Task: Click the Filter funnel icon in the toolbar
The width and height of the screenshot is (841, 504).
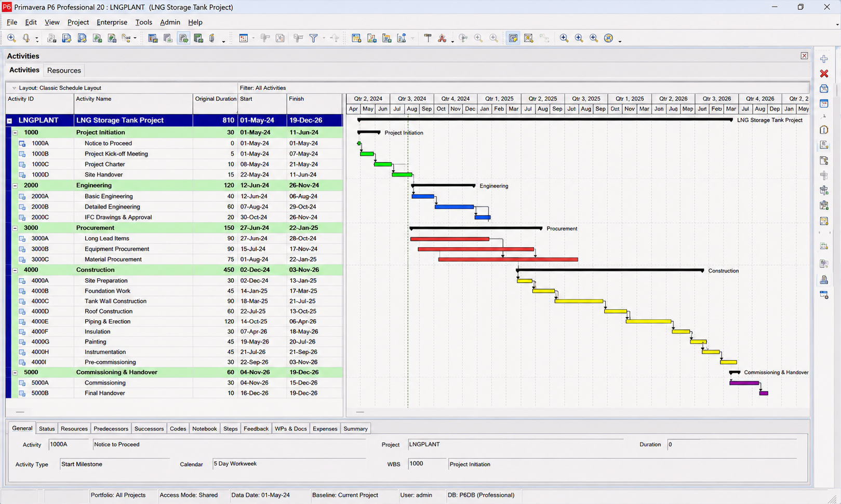Action: coord(314,38)
